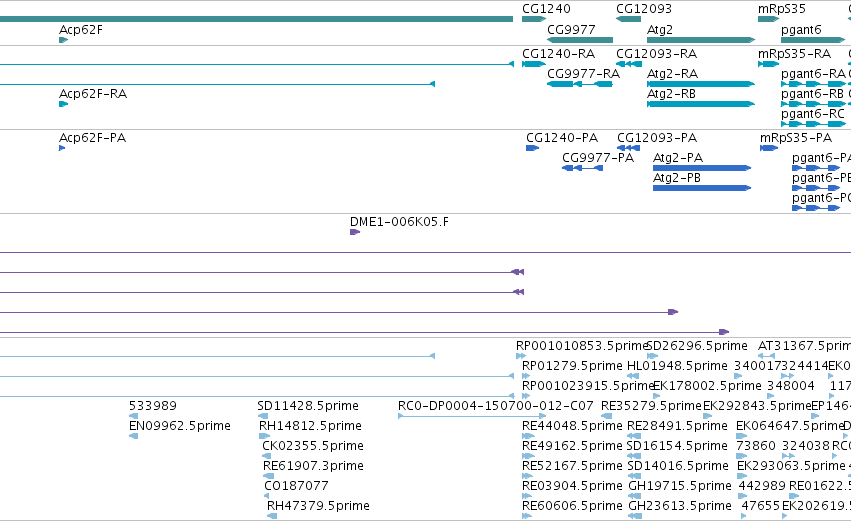Open the mRpS35-PA protein label

pyautogui.click(x=796, y=138)
